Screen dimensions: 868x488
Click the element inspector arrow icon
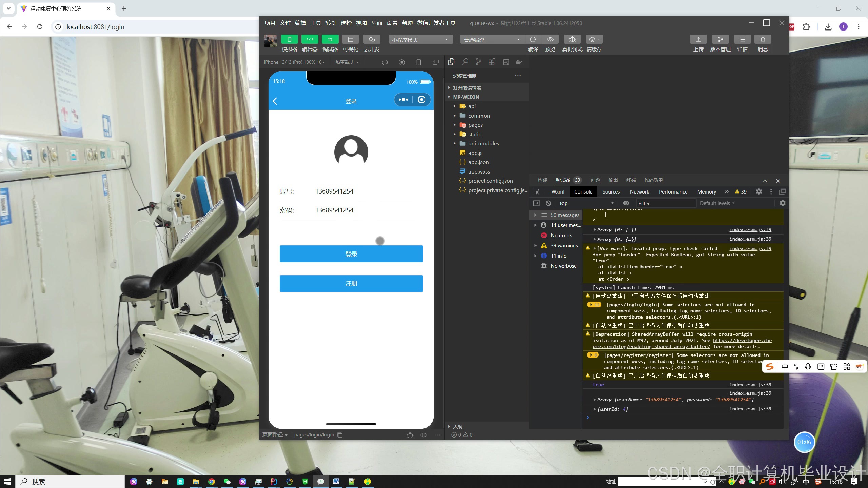click(x=536, y=191)
